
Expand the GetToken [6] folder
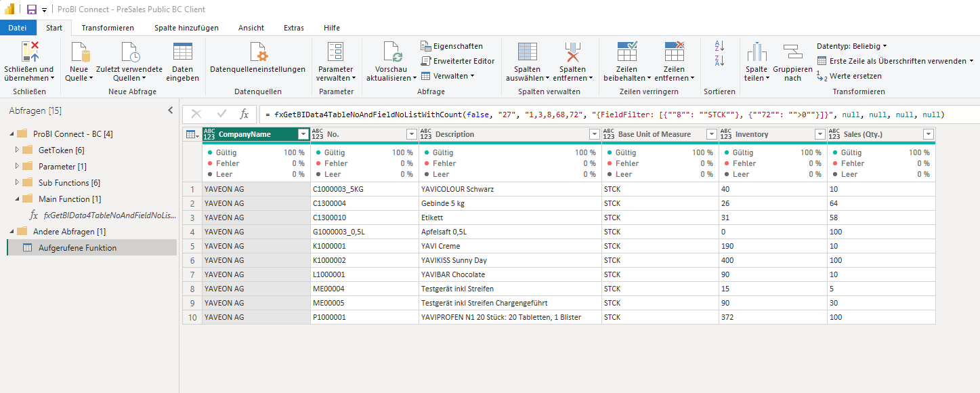18,150
